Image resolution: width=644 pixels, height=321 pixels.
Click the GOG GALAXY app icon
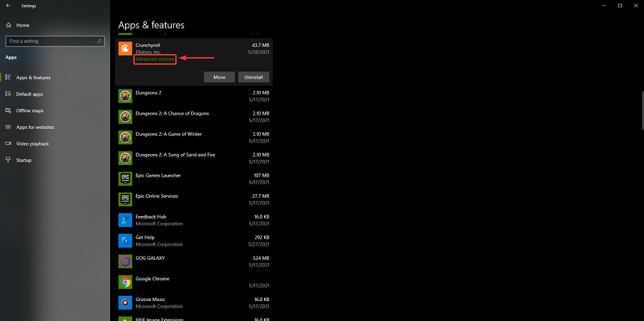tap(125, 261)
